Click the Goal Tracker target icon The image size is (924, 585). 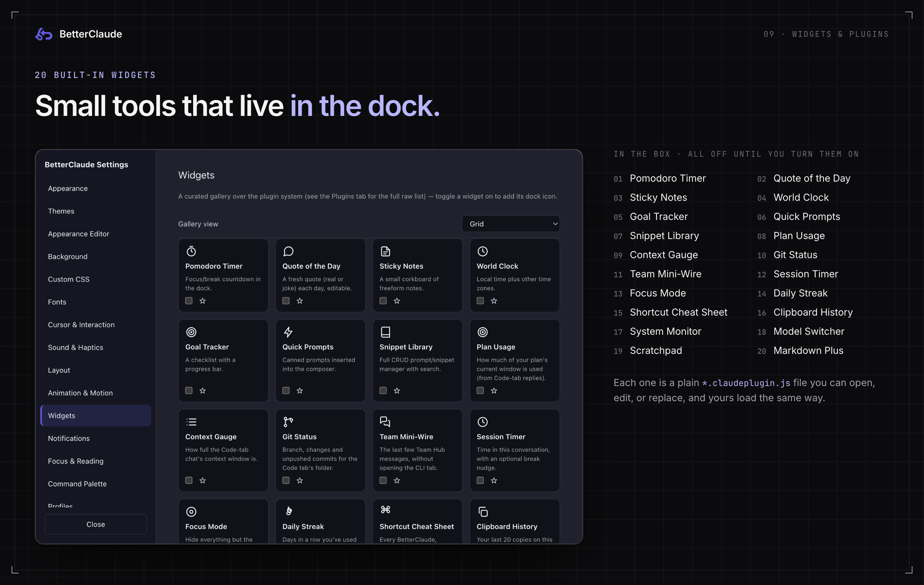click(x=191, y=332)
